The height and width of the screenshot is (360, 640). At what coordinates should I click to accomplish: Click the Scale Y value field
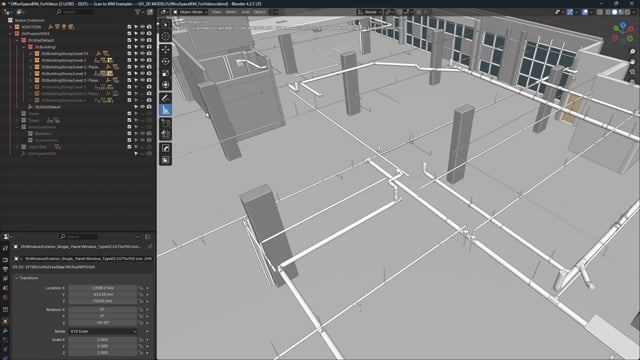point(102,346)
